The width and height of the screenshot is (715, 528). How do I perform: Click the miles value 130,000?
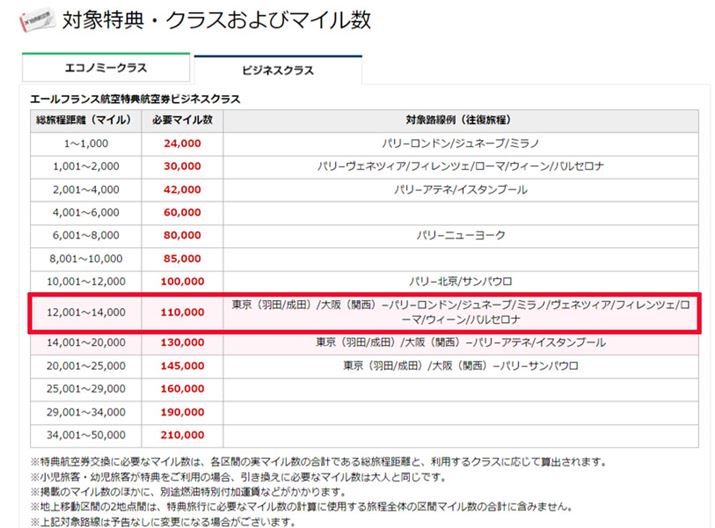click(x=182, y=342)
